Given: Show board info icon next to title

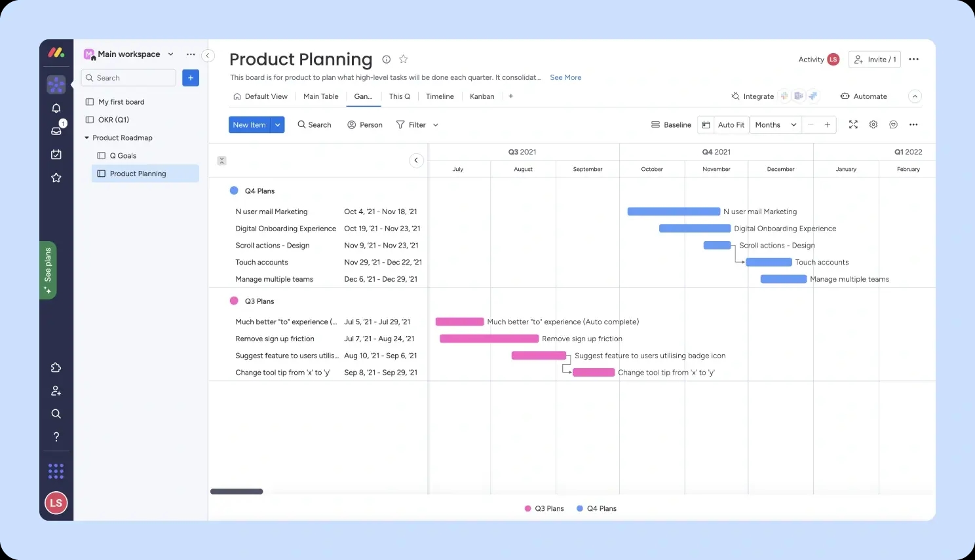Looking at the screenshot, I should (387, 60).
